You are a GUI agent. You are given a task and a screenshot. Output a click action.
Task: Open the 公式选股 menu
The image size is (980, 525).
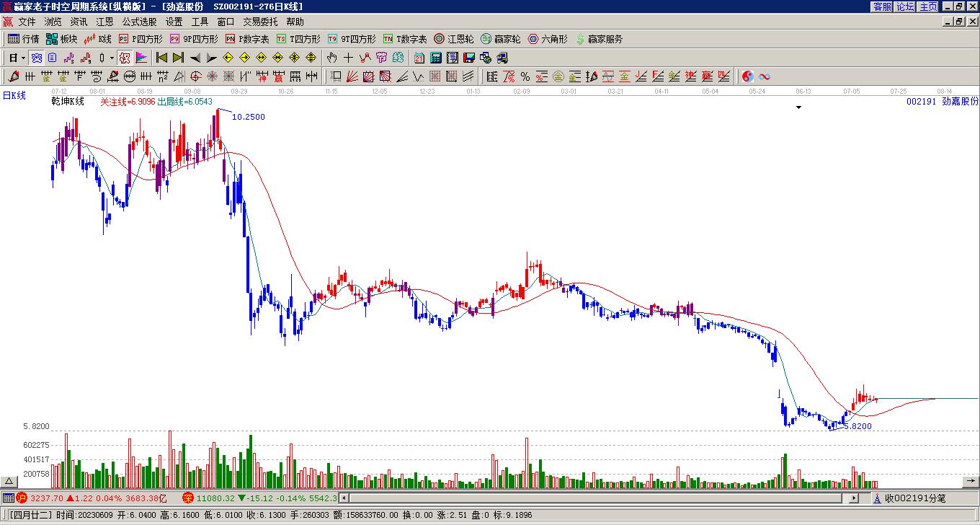139,22
